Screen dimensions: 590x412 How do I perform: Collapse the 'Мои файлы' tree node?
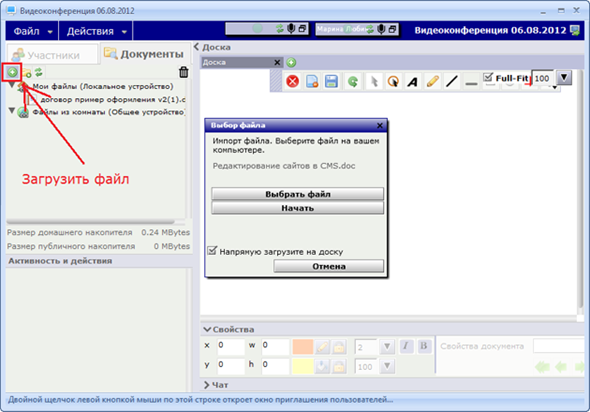[12, 85]
